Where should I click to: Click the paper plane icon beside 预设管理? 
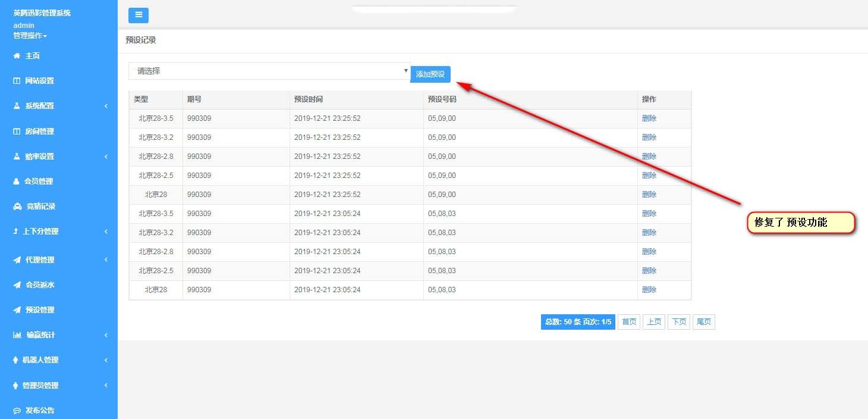coord(17,310)
